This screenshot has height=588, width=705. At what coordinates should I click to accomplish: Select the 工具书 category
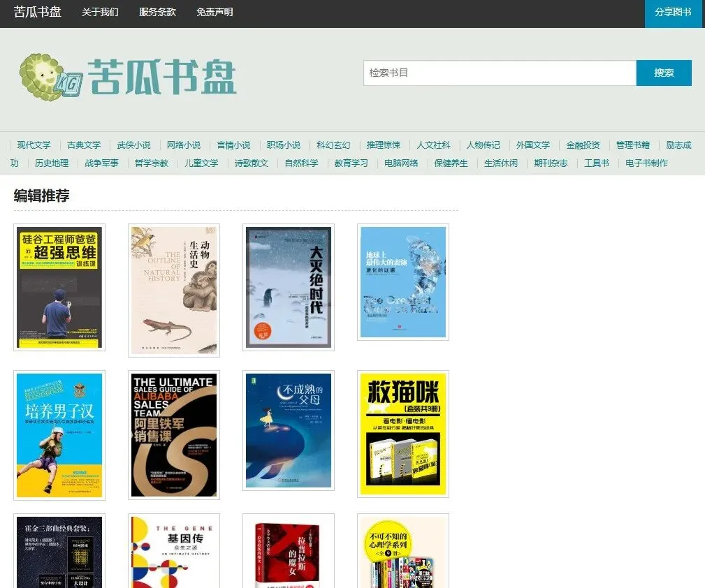tap(597, 163)
